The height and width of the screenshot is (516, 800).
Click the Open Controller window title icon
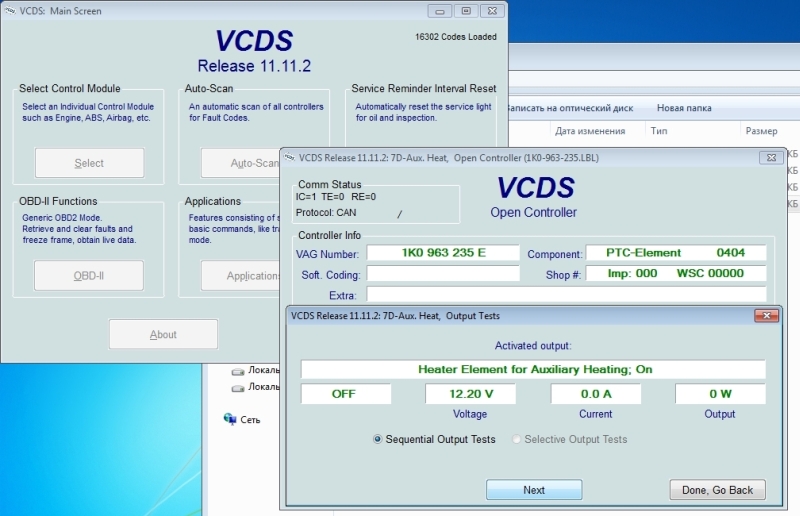pos(288,157)
